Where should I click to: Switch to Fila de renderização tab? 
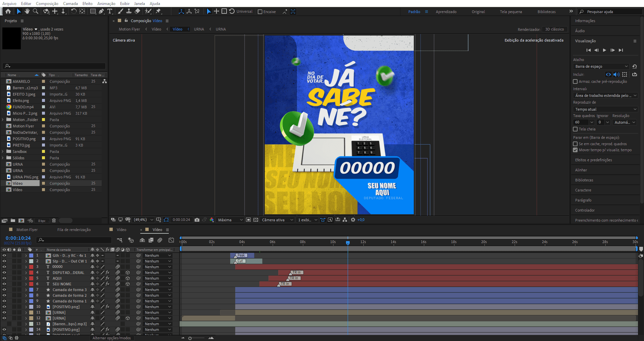tap(74, 230)
